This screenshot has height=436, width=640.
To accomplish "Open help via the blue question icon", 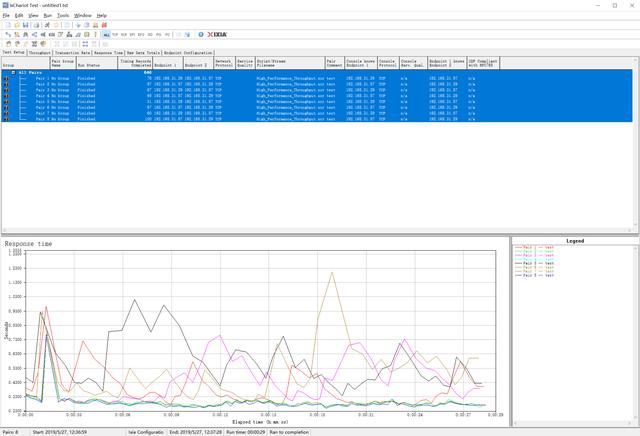I will [x=201, y=34].
